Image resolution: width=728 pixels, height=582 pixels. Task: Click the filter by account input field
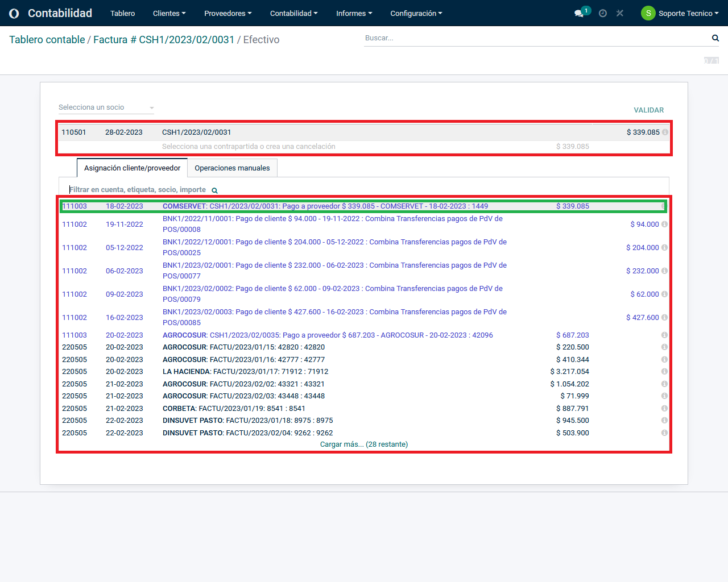(x=138, y=190)
